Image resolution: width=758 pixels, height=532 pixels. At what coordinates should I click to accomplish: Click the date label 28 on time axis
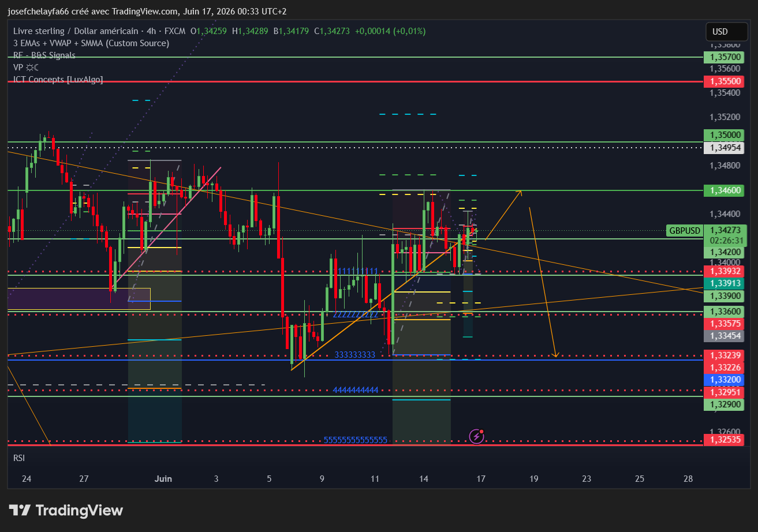coord(688,478)
